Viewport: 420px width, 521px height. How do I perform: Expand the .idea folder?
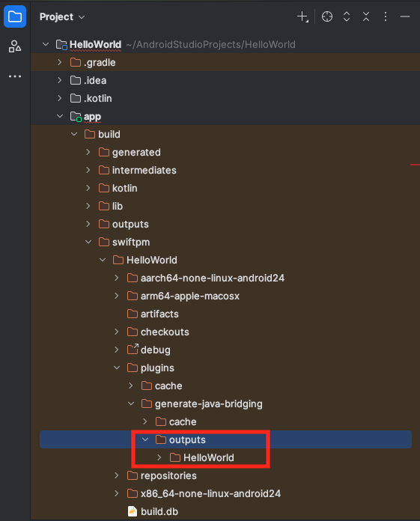(x=59, y=80)
